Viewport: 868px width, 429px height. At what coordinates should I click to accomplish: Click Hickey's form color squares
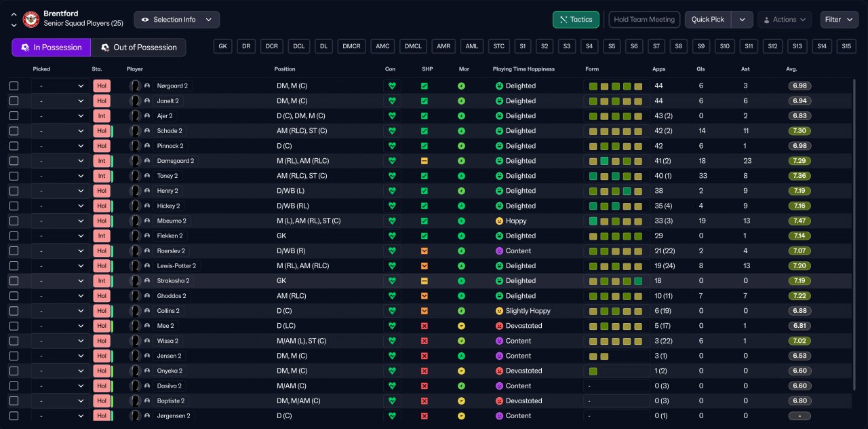616,206
